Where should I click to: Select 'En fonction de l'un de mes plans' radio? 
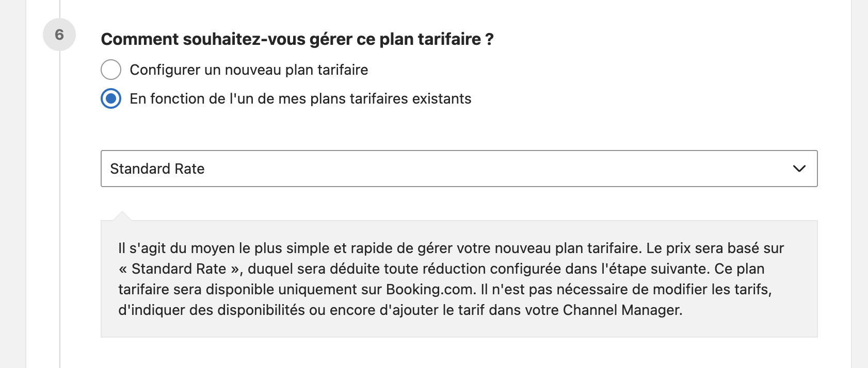click(111, 98)
